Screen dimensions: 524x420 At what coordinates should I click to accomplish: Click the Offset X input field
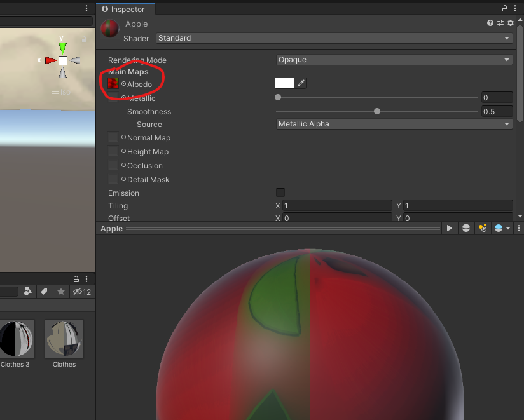point(337,217)
